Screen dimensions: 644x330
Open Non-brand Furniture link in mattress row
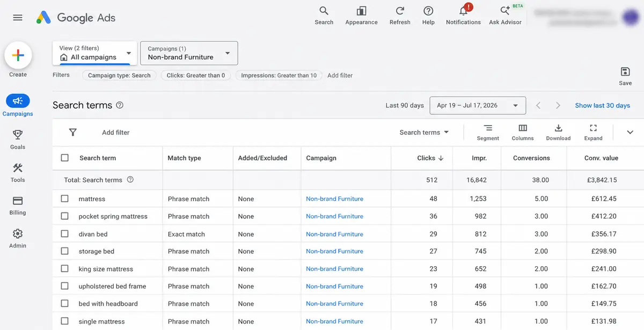[x=334, y=199]
